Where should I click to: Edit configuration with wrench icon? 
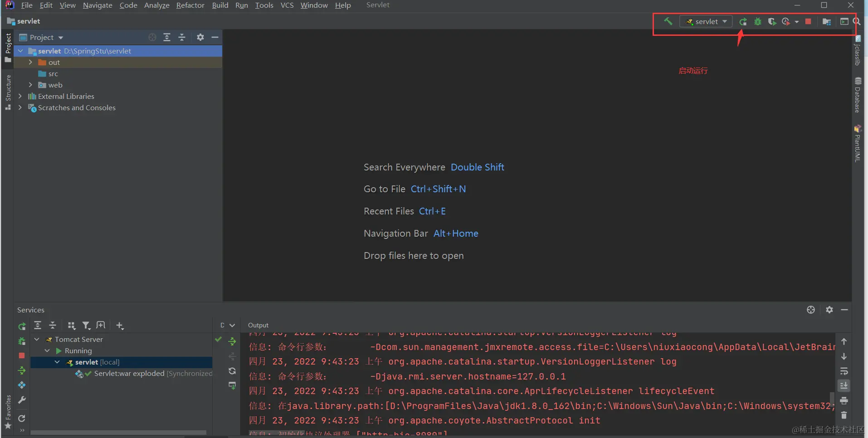(22, 400)
